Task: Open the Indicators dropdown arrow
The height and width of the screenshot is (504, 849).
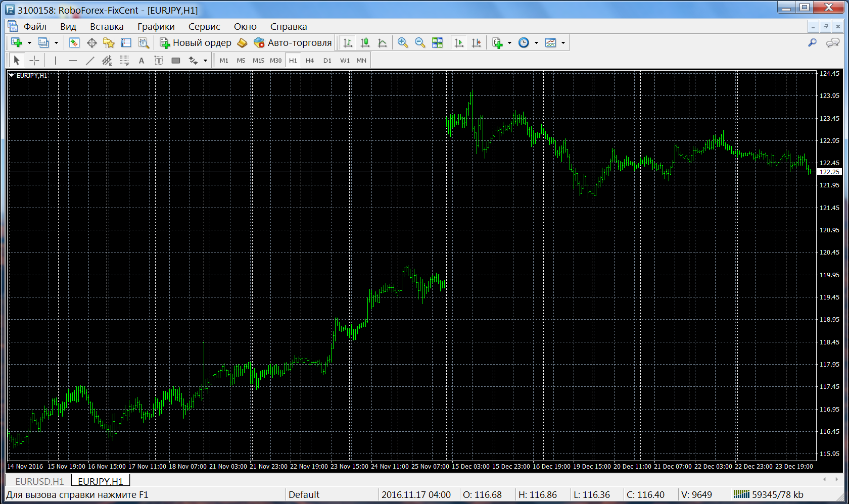Action: coord(509,43)
